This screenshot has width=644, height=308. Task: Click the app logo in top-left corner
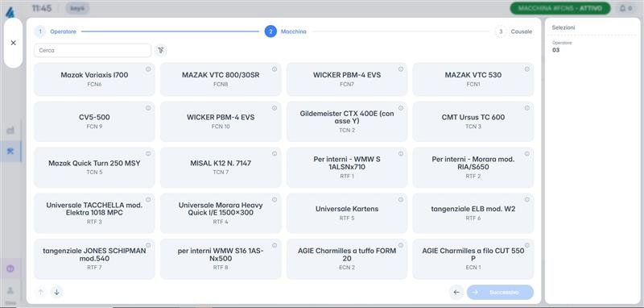[x=10, y=12]
